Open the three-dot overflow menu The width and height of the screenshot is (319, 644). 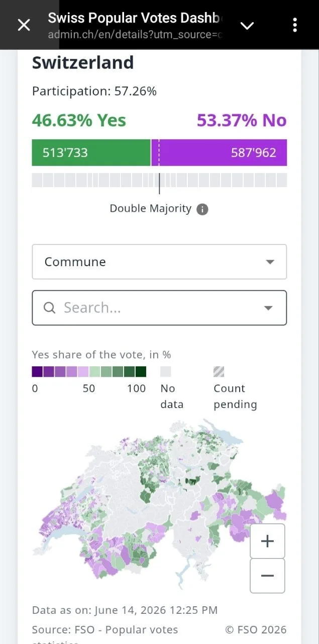pyautogui.click(x=295, y=25)
